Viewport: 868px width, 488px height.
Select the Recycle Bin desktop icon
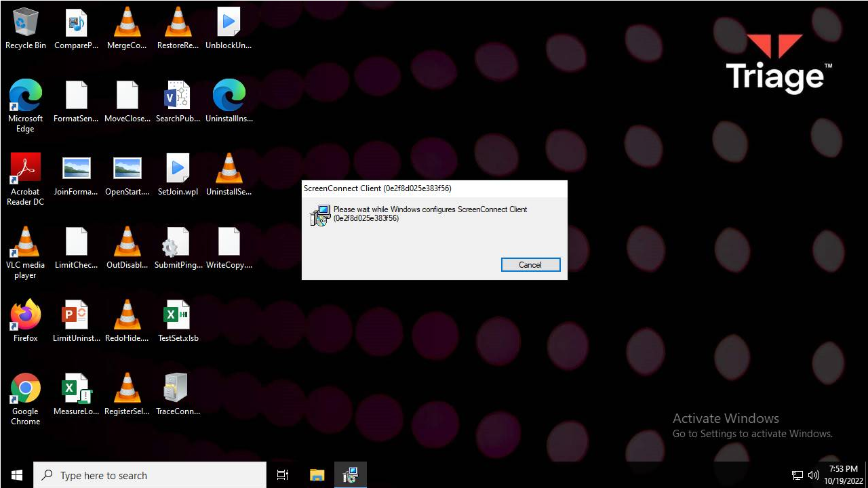pos(26,28)
